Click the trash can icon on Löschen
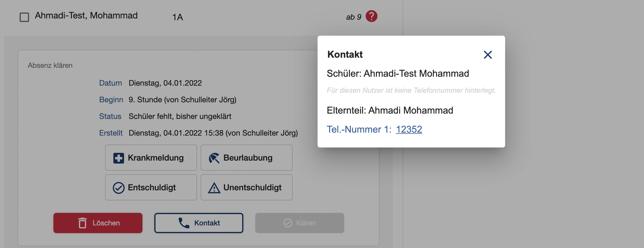 83,223
